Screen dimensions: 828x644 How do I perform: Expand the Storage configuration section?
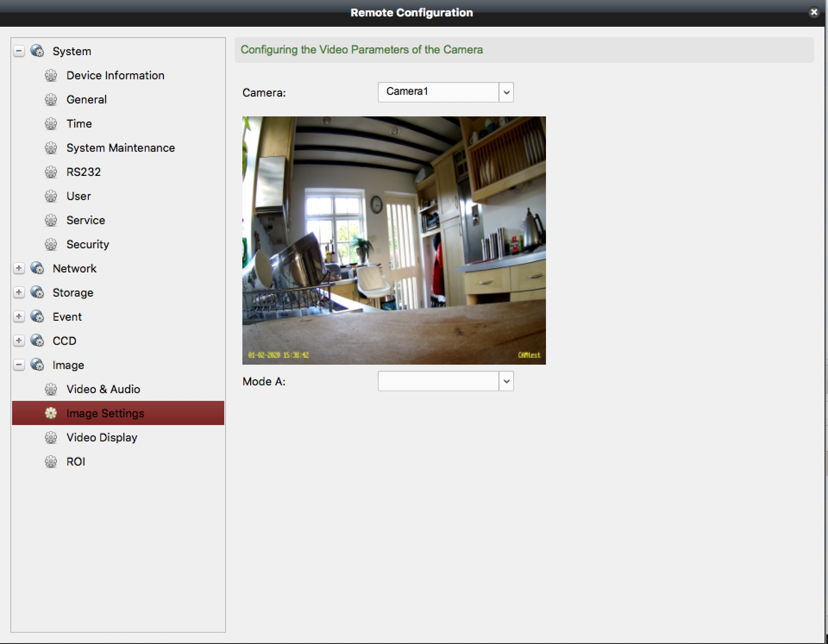coord(19,292)
